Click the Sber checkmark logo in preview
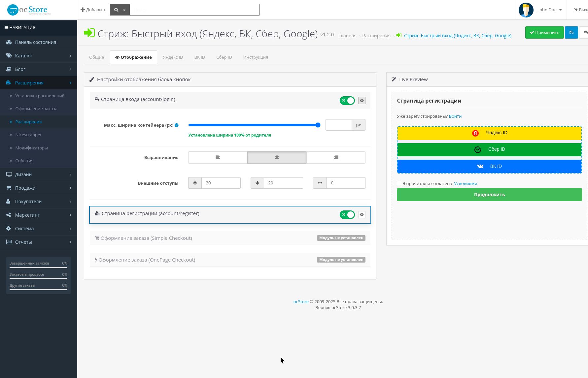 477,150
